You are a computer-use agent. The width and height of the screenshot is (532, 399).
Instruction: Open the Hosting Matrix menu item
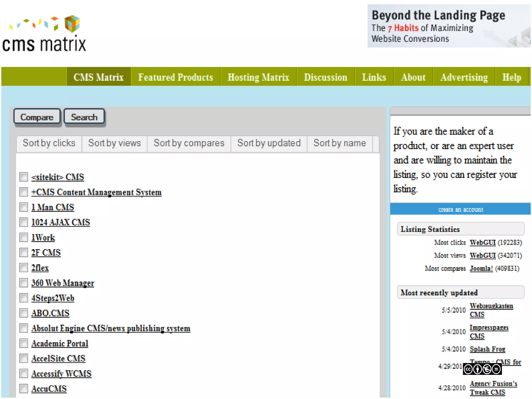[258, 77]
